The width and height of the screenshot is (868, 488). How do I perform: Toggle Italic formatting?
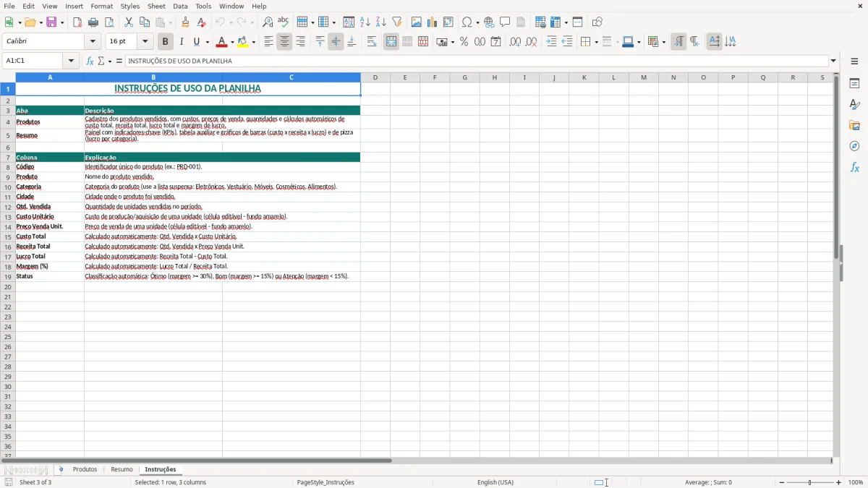[182, 42]
